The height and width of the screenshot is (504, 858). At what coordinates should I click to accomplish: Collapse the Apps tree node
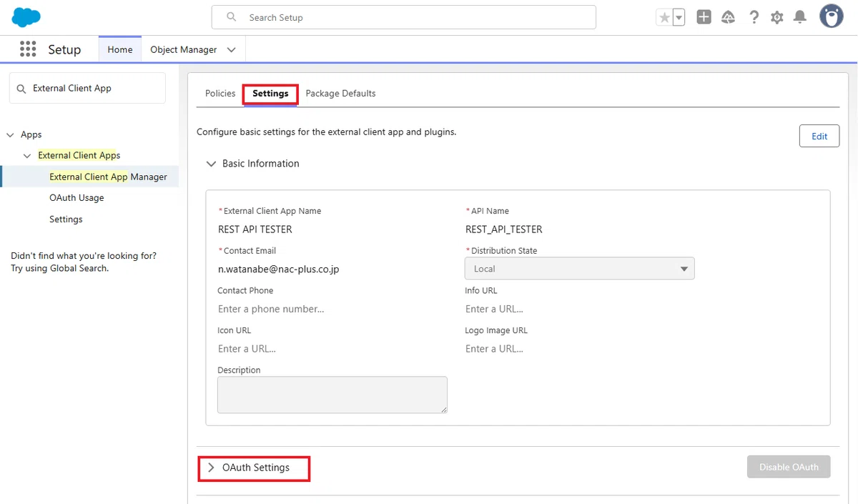coord(11,134)
